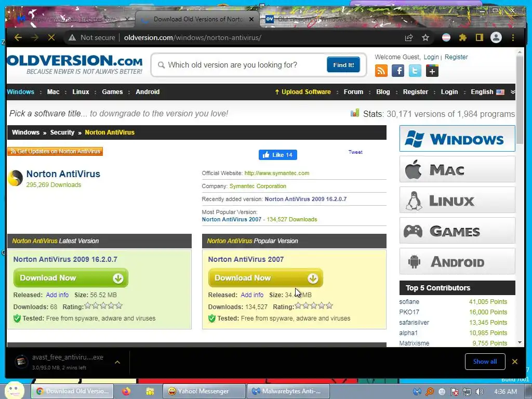
Task: Download Norton AntiVirus 2007 now
Action: click(265, 278)
